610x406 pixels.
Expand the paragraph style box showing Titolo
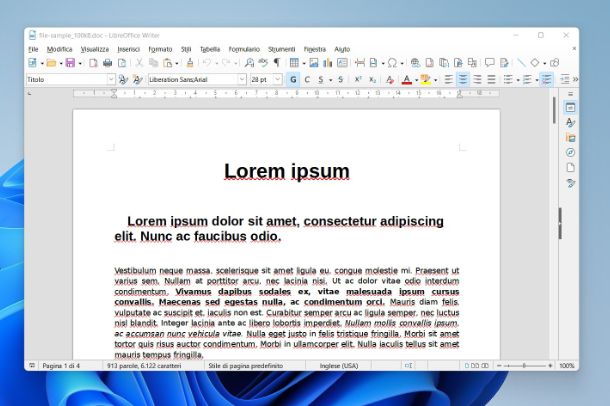[111, 80]
